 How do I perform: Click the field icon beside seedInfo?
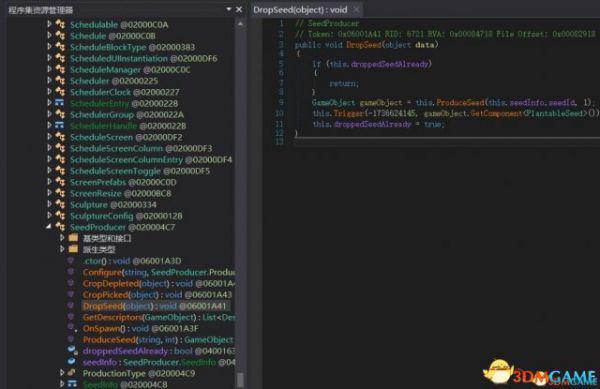72,361
